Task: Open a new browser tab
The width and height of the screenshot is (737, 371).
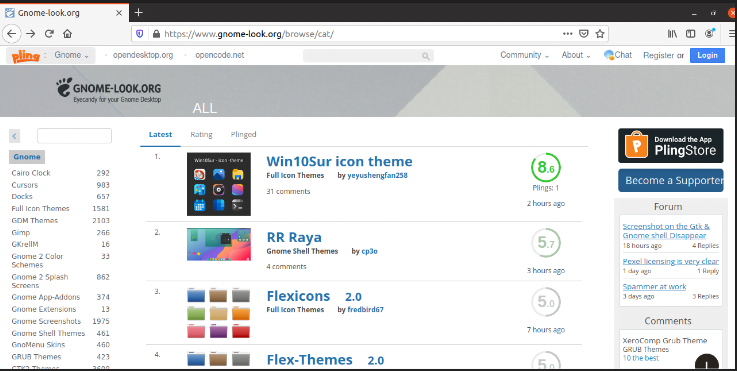Action: (138, 13)
